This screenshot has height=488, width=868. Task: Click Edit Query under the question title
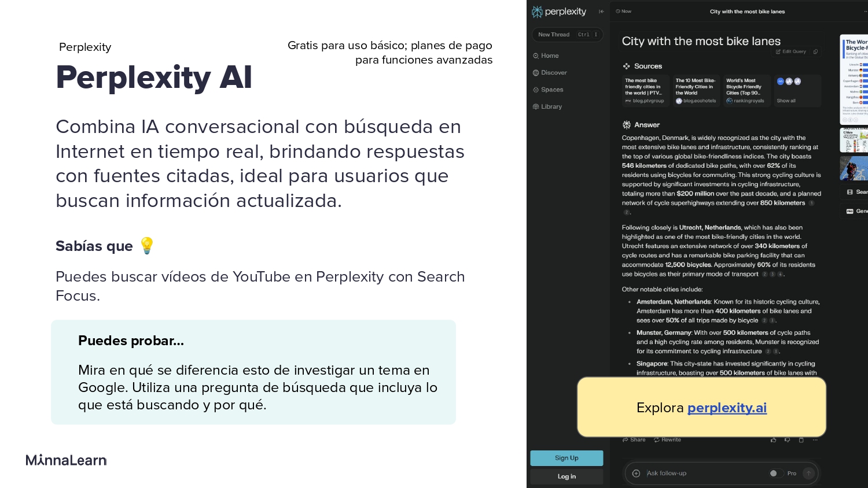[791, 51]
